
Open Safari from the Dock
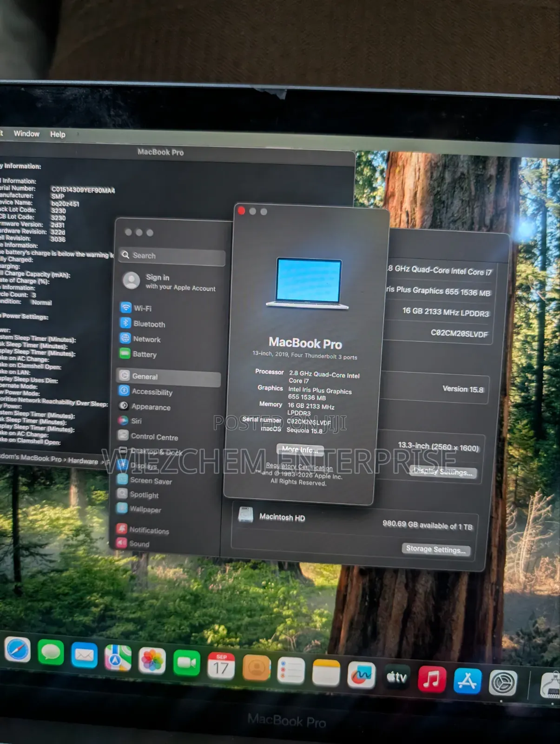click(x=18, y=650)
